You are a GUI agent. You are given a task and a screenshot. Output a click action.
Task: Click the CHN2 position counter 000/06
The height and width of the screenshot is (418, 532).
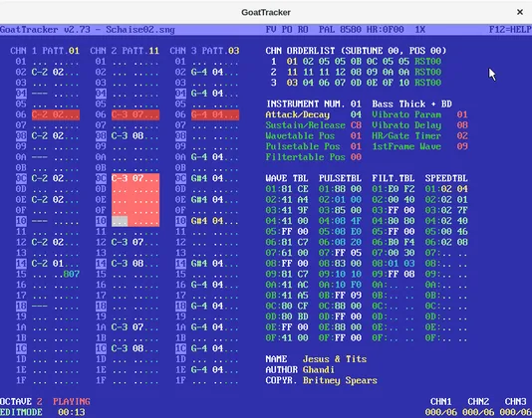tap(478, 412)
